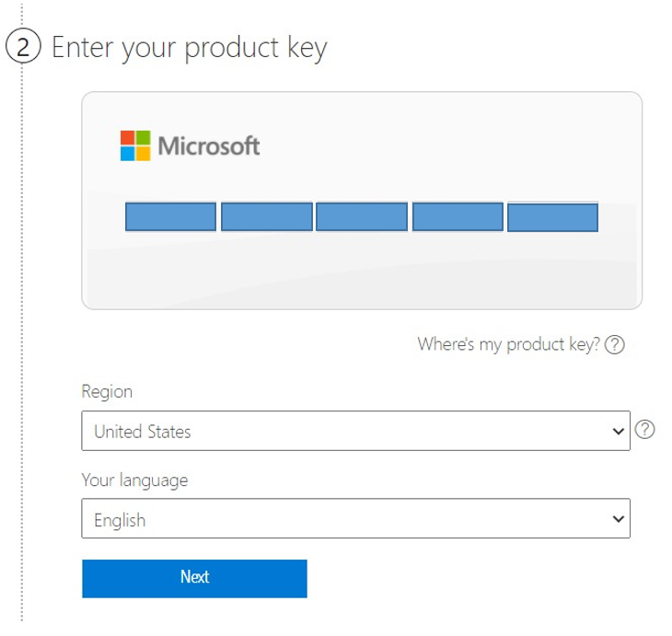Open the "Where's my product key?" link

tap(508, 345)
